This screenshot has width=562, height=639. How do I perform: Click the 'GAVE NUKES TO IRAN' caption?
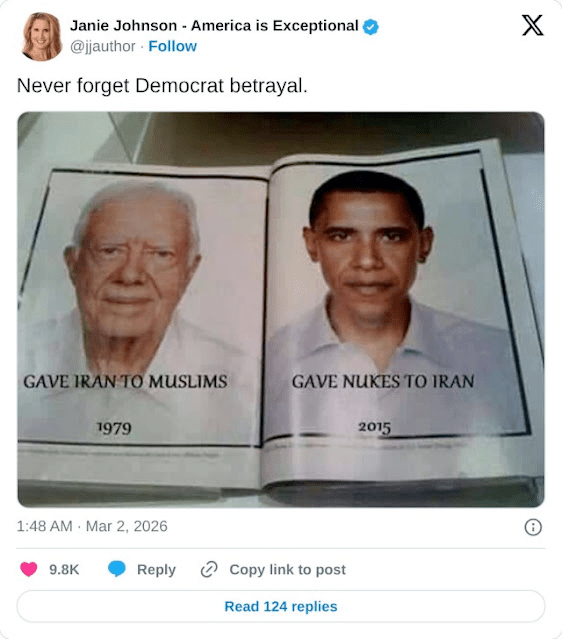[383, 382]
